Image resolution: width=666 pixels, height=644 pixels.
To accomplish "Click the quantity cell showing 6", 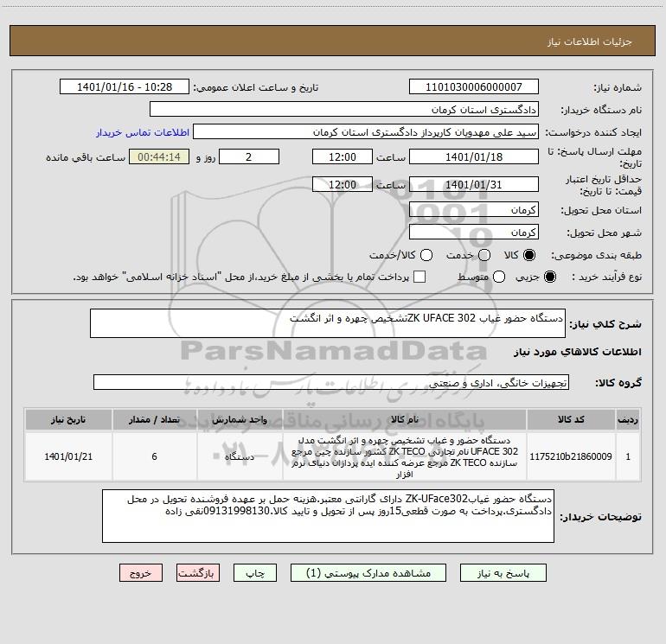I will pyautogui.click(x=154, y=456).
